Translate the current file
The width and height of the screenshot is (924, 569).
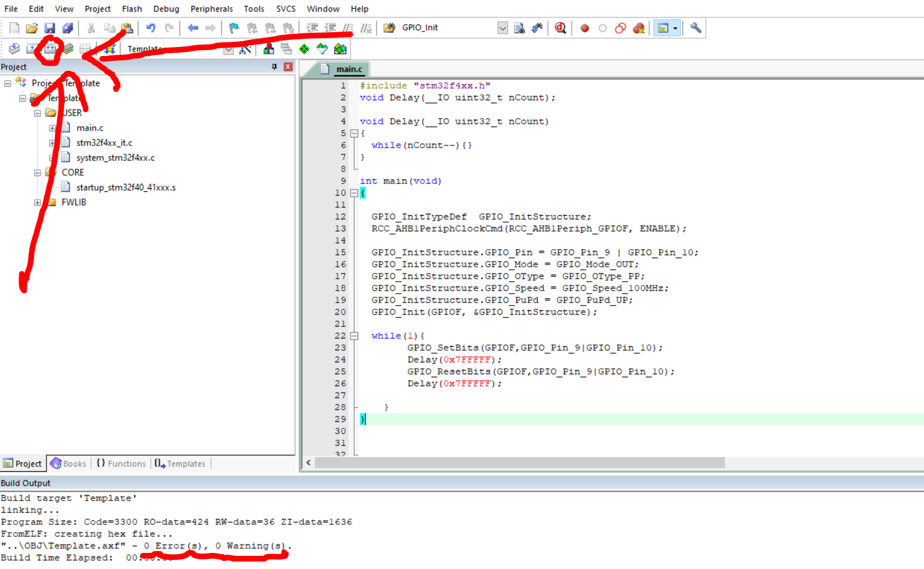click(x=14, y=49)
